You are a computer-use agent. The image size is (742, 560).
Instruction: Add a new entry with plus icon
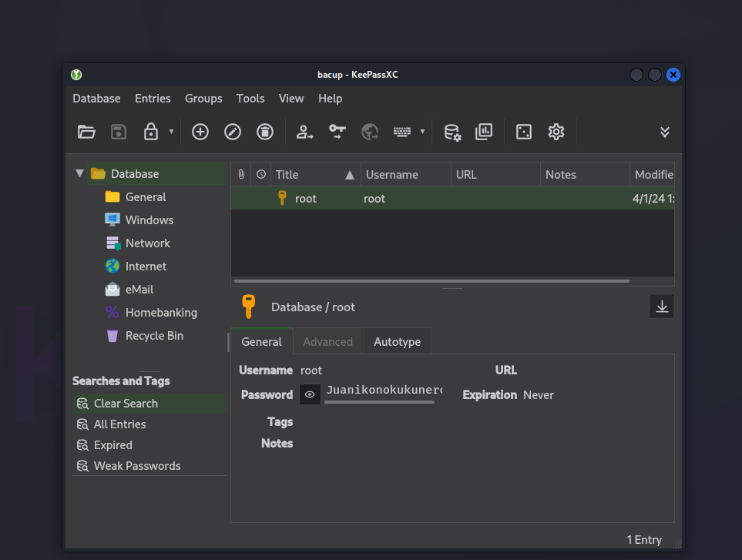point(200,132)
